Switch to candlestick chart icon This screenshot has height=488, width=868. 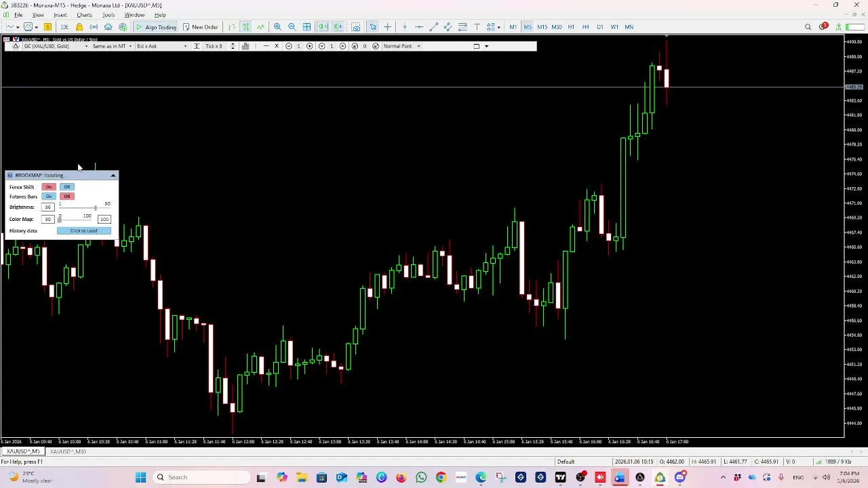pos(246,27)
